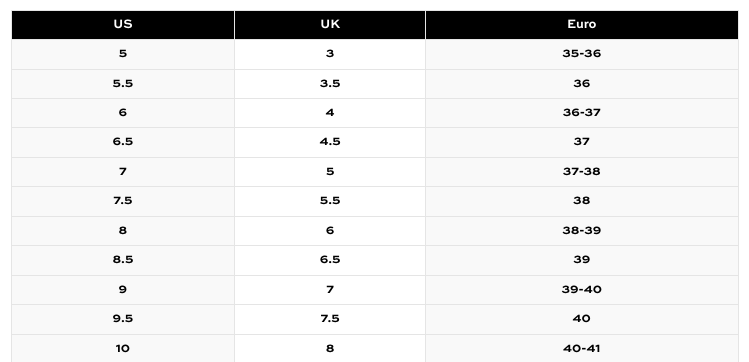Select the US size 6.5 cell
Screen dimensions: 749x362
[x=123, y=142]
